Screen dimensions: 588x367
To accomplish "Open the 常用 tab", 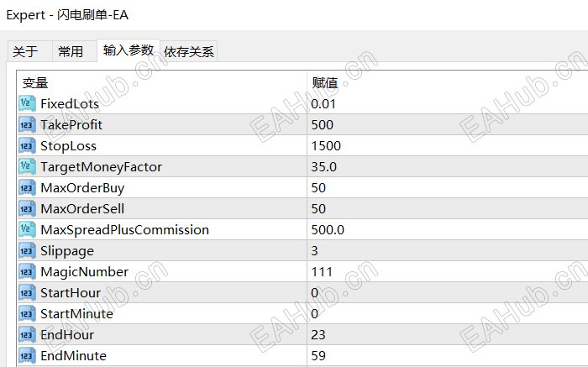I will (71, 52).
